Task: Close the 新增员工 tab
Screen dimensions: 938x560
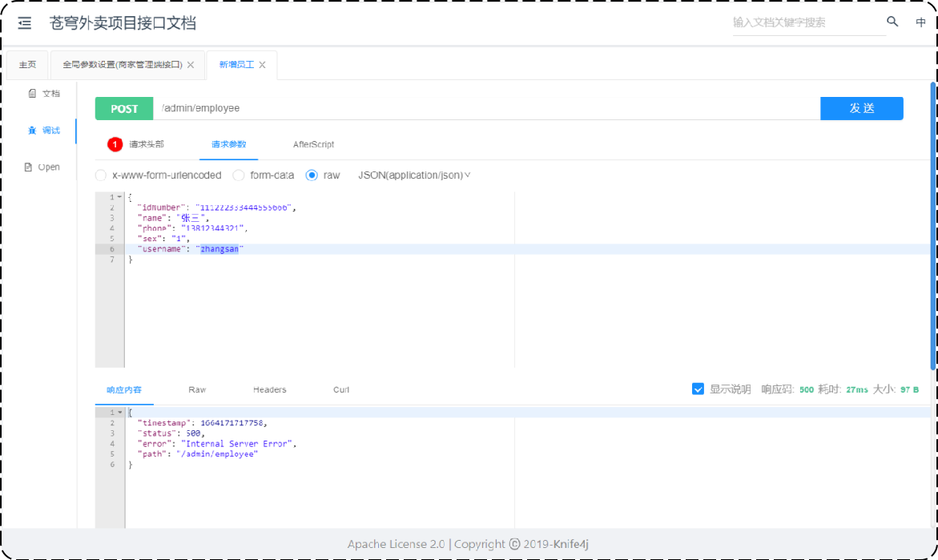Action: pos(262,65)
